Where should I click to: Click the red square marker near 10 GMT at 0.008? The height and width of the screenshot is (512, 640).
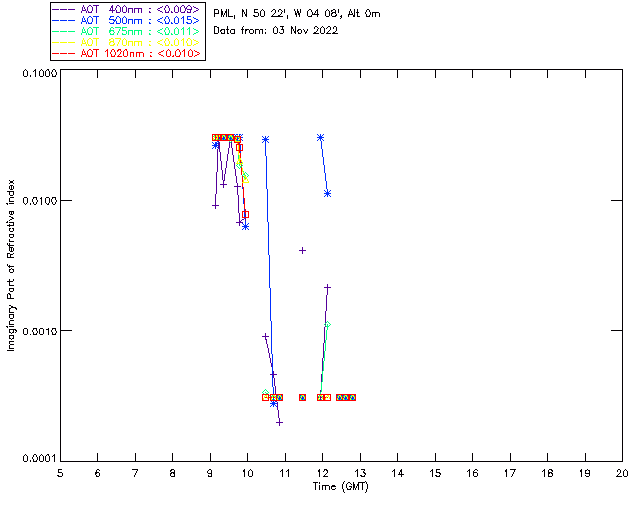click(x=245, y=214)
